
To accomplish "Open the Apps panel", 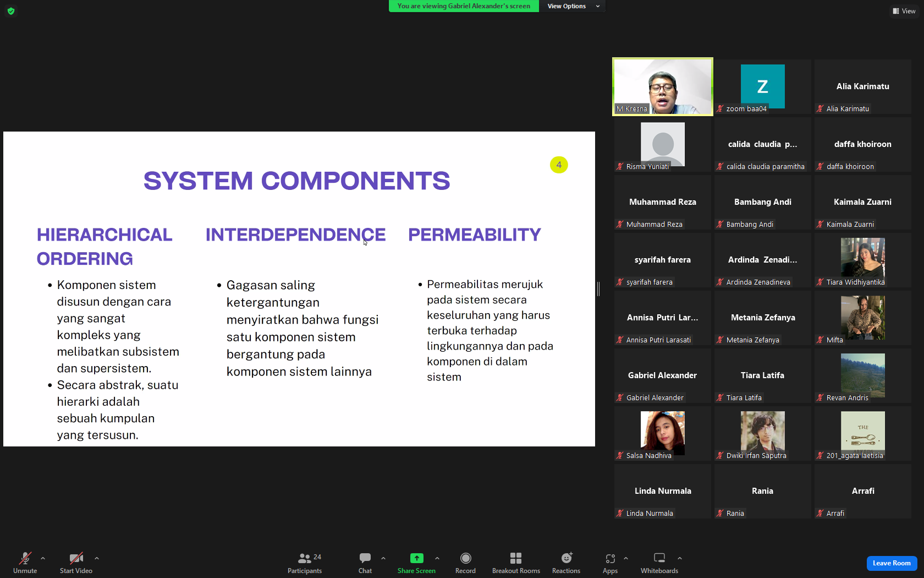I will pos(610,563).
